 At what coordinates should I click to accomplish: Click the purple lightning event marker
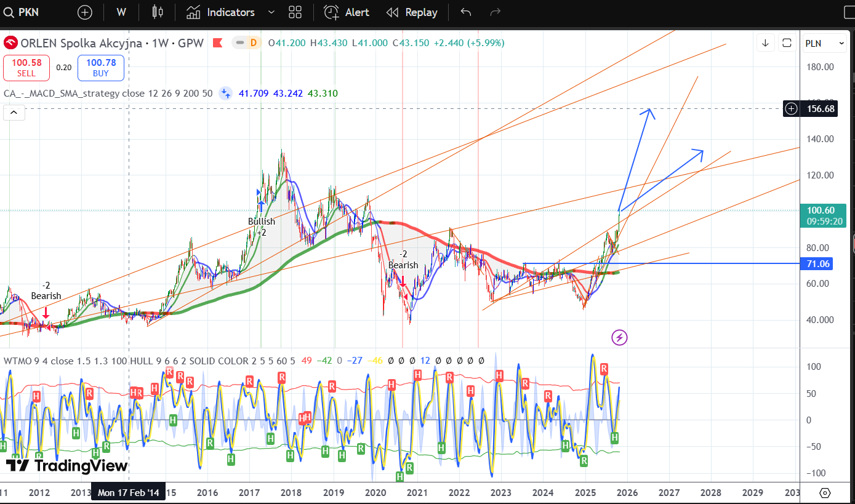pyautogui.click(x=619, y=337)
